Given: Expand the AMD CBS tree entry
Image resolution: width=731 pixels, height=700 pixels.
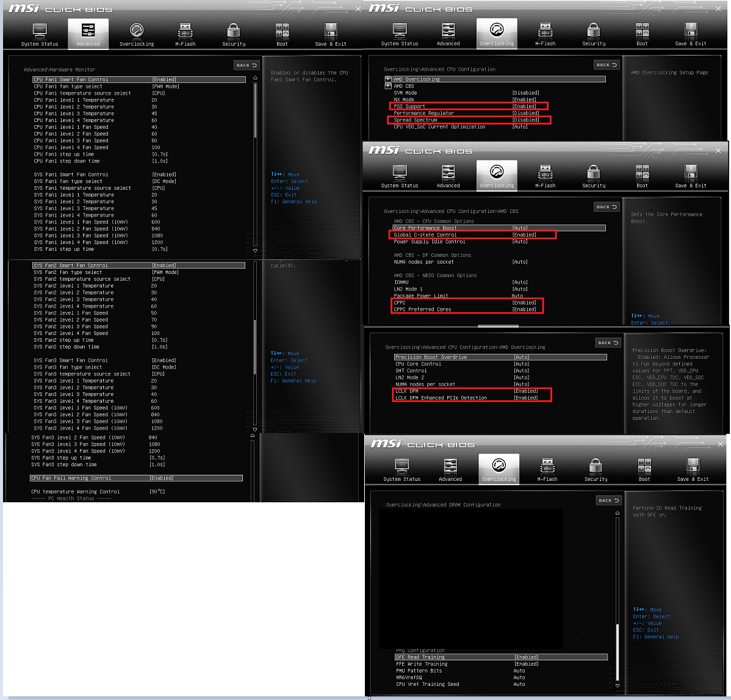Looking at the screenshot, I should coord(388,85).
